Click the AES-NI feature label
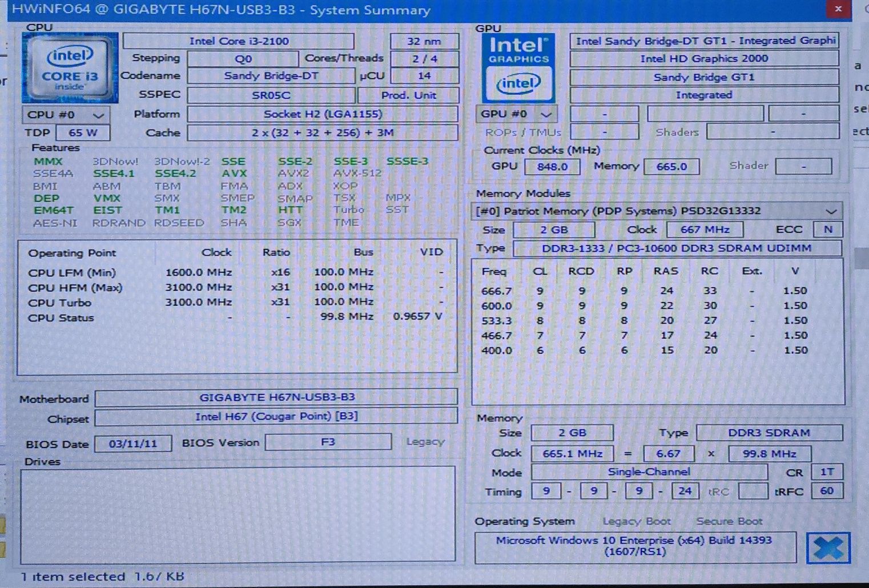The width and height of the screenshot is (869, 588). pos(55,223)
